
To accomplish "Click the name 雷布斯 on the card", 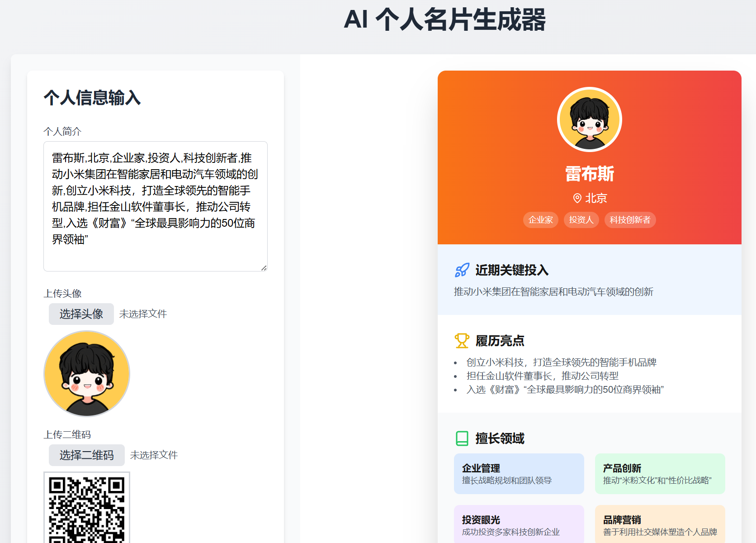I will (x=590, y=174).
